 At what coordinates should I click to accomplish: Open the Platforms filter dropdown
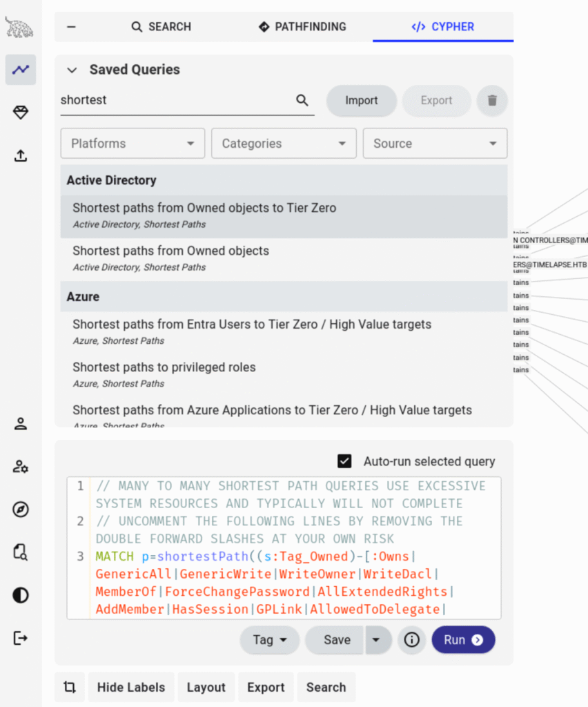(x=133, y=144)
